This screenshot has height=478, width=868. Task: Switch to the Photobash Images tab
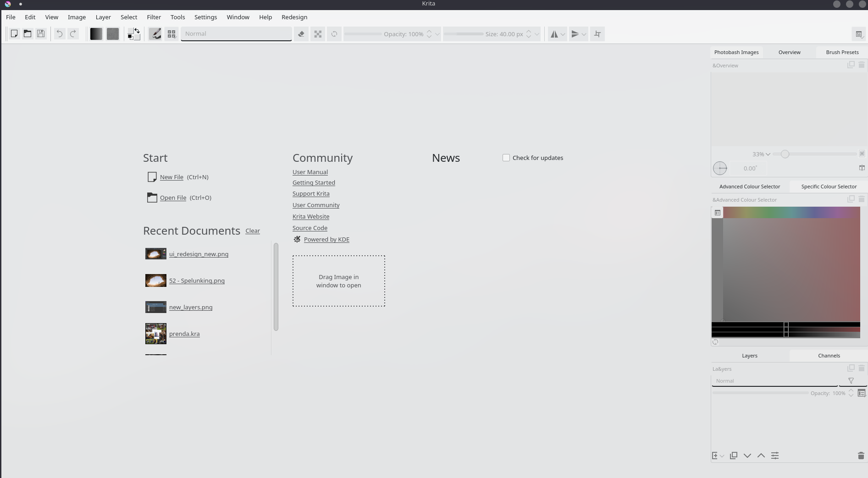pyautogui.click(x=736, y=52)
